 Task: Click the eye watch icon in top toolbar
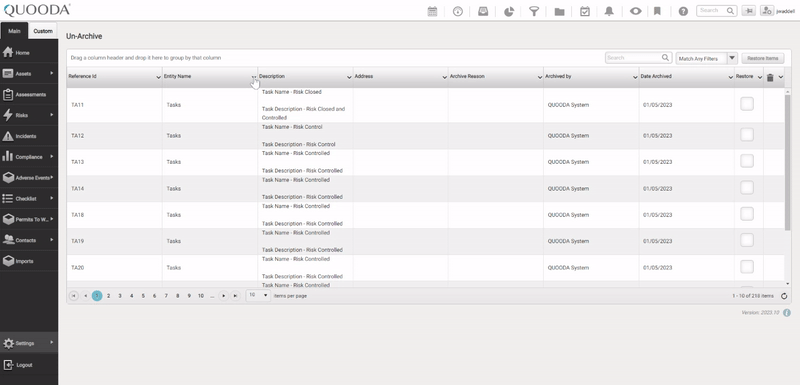pos(635,11)
